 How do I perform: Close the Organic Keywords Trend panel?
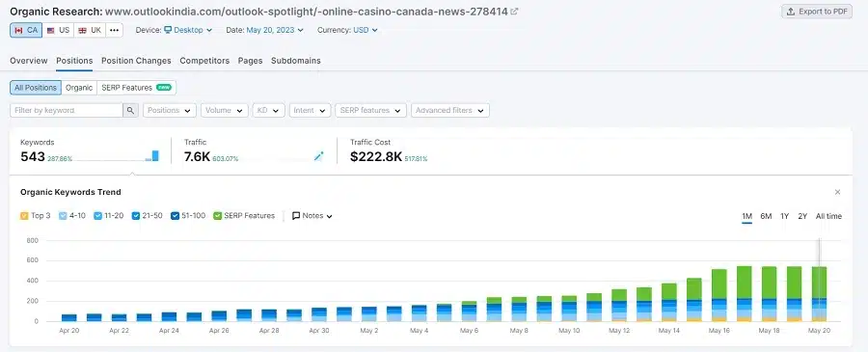pos(837,192)
